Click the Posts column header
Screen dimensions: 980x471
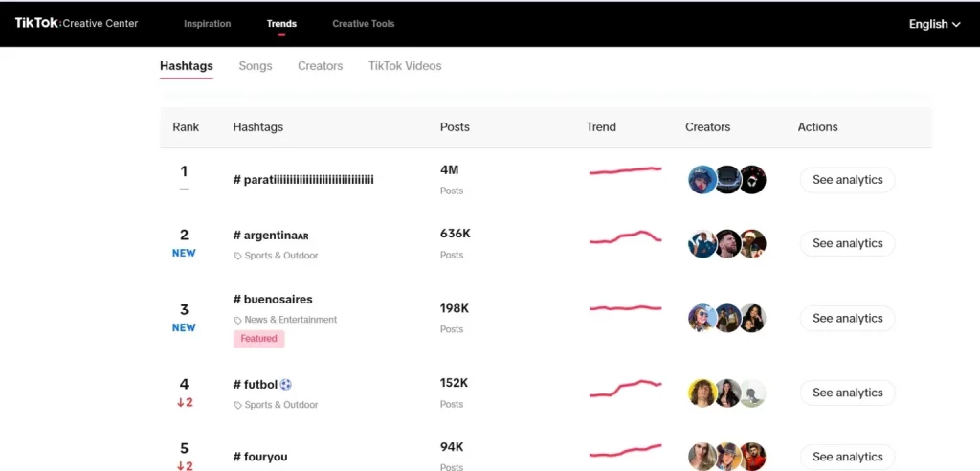[x=455, y=127]
